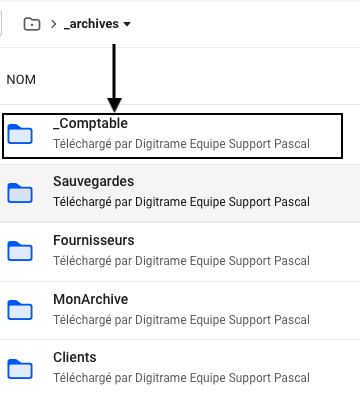Open the _Comptable folder name

(90, 124)
